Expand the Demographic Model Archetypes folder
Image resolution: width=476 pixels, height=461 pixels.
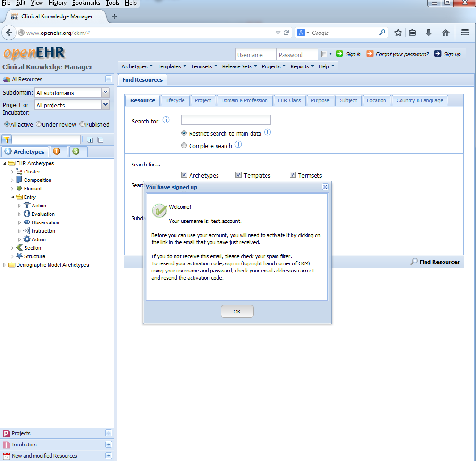tap(5, 265)
